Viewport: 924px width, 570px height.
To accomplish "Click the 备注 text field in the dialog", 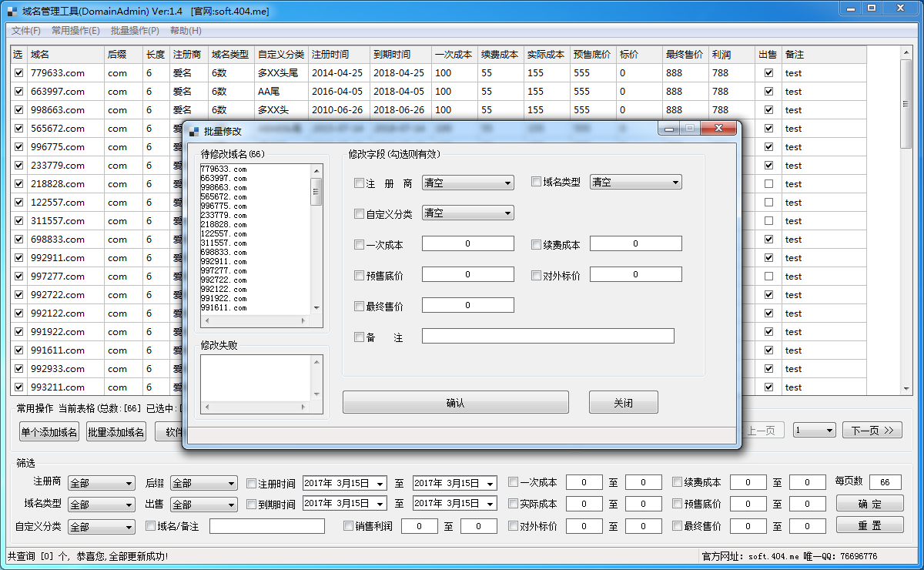I will [x=548, y=336].
